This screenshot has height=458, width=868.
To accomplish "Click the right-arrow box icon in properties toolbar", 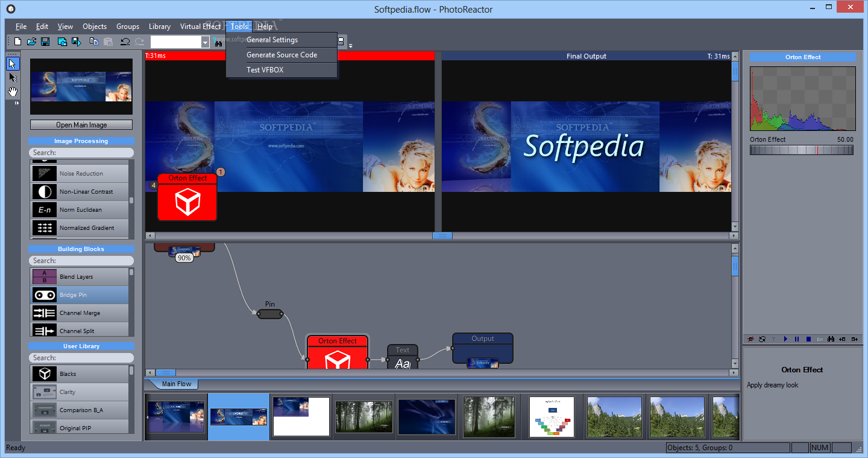I will 854,339.
